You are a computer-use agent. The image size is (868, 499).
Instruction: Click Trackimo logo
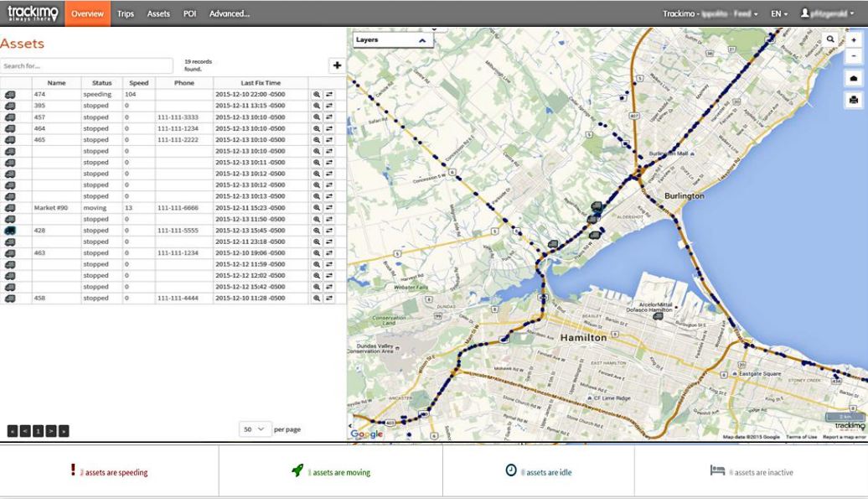tap(33, 13)
